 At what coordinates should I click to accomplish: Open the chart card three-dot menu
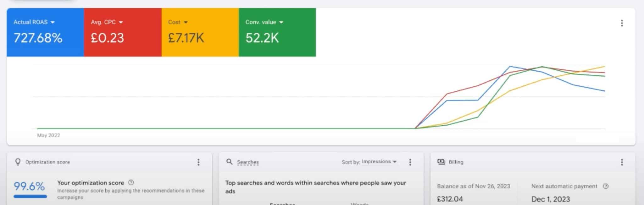[622, 23]
